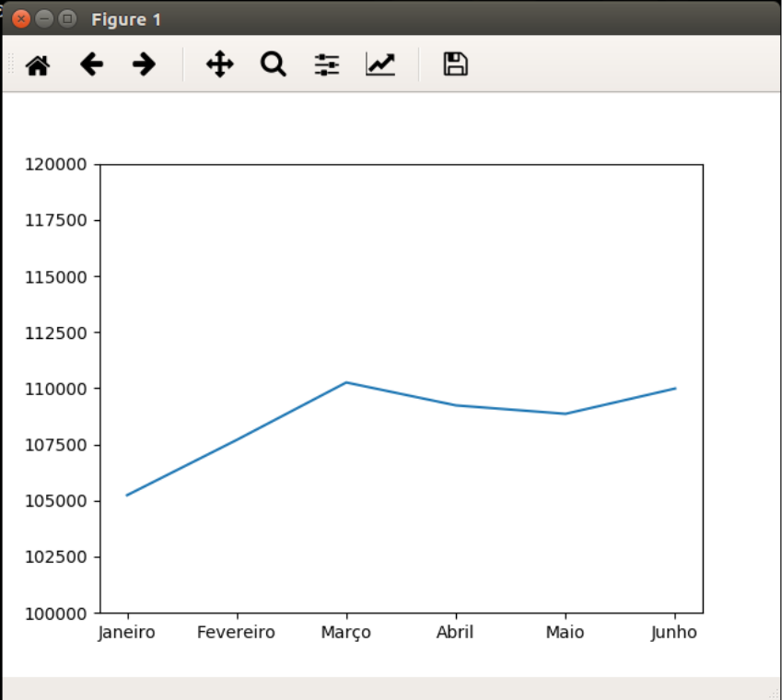The height and width of the screenshot is (700, 782).
Task: Go forward to next view arrow
Action: click(144, 64)
